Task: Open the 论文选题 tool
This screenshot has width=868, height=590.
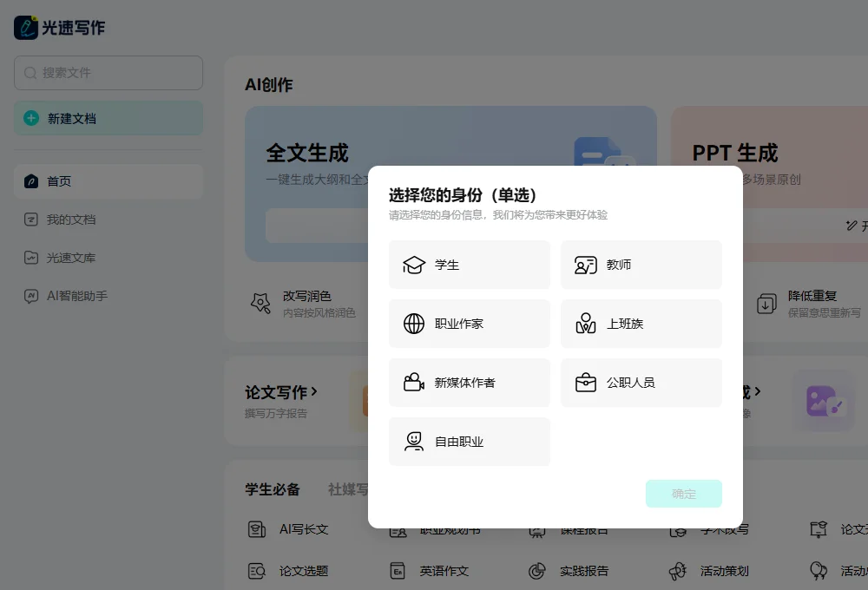Action: point(288,571)
